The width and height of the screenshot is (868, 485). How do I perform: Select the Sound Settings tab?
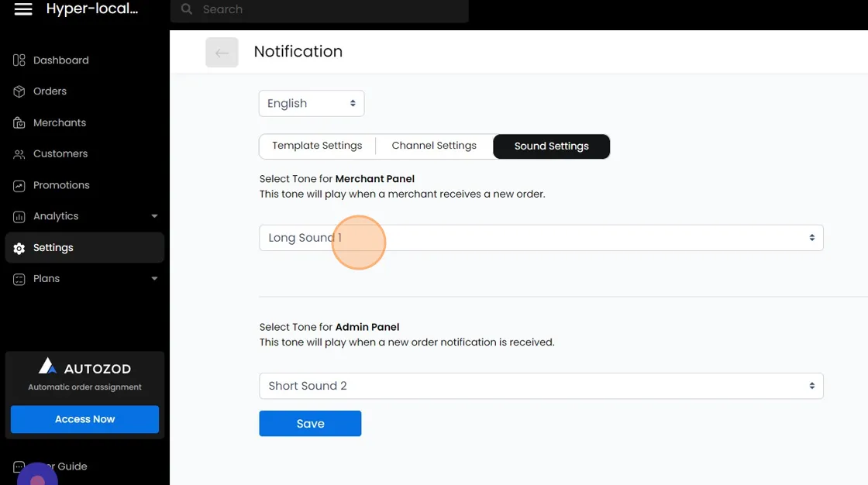point(551,146)
